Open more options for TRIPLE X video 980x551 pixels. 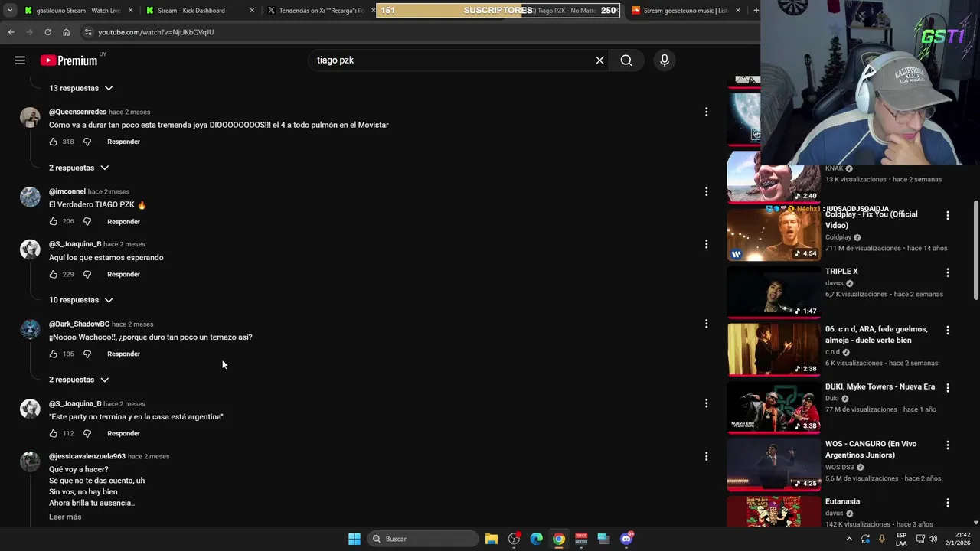point(948,272)
